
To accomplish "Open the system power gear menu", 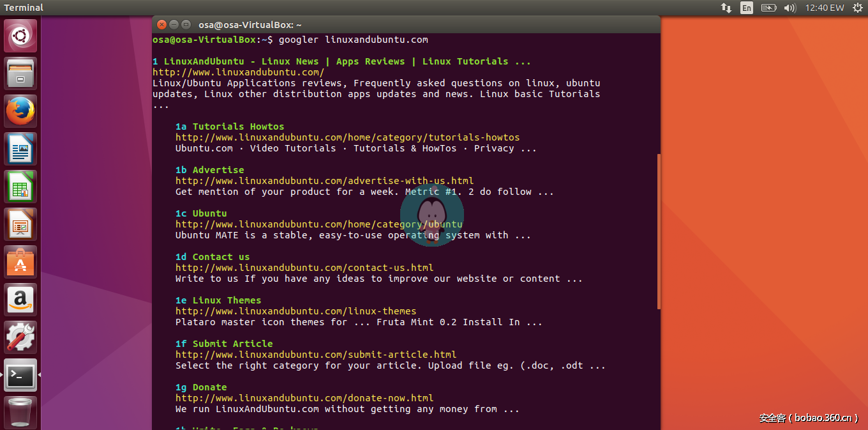I will click(857, 8).
